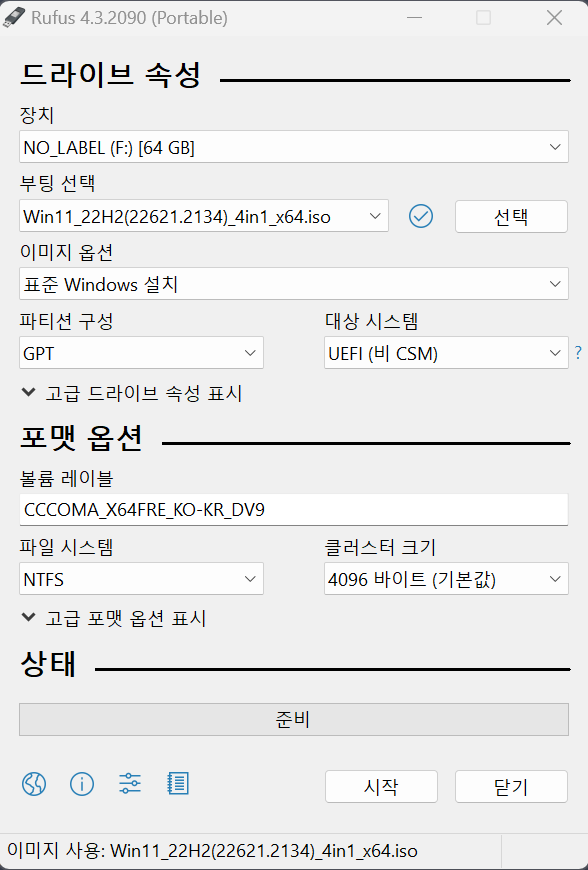
Task: Open the GPT partition scheme dropdown
Action: click(141, 353)
